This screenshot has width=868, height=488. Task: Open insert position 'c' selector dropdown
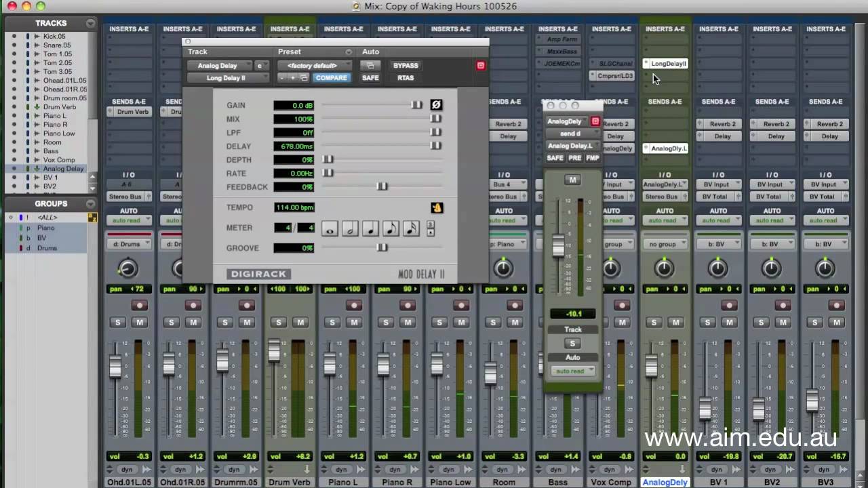point(261,66)
